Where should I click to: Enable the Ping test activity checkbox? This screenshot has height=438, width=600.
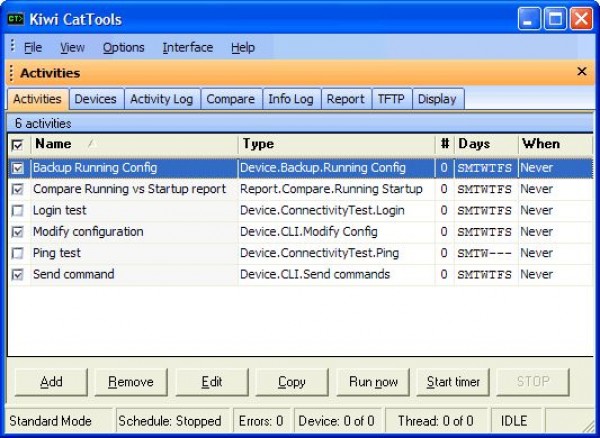point(17,253)
